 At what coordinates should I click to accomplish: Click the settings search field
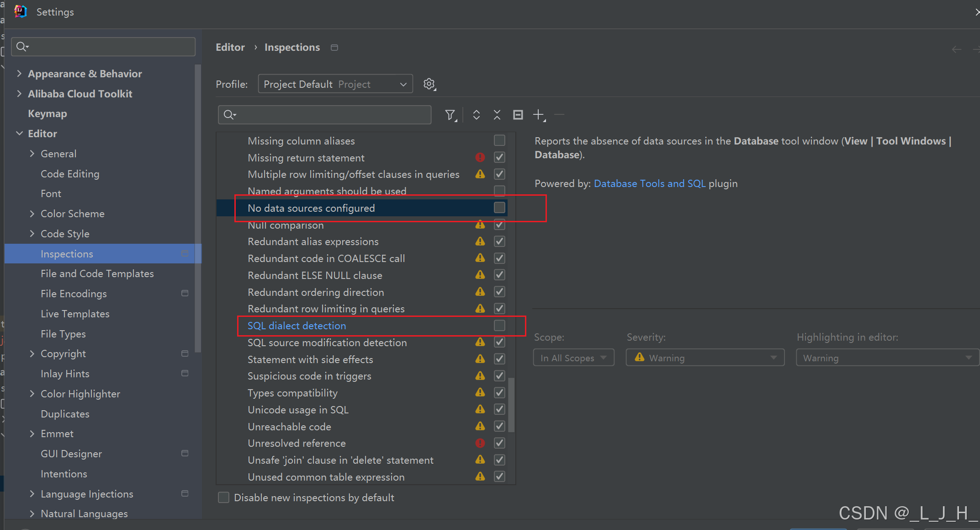point(103,47)
